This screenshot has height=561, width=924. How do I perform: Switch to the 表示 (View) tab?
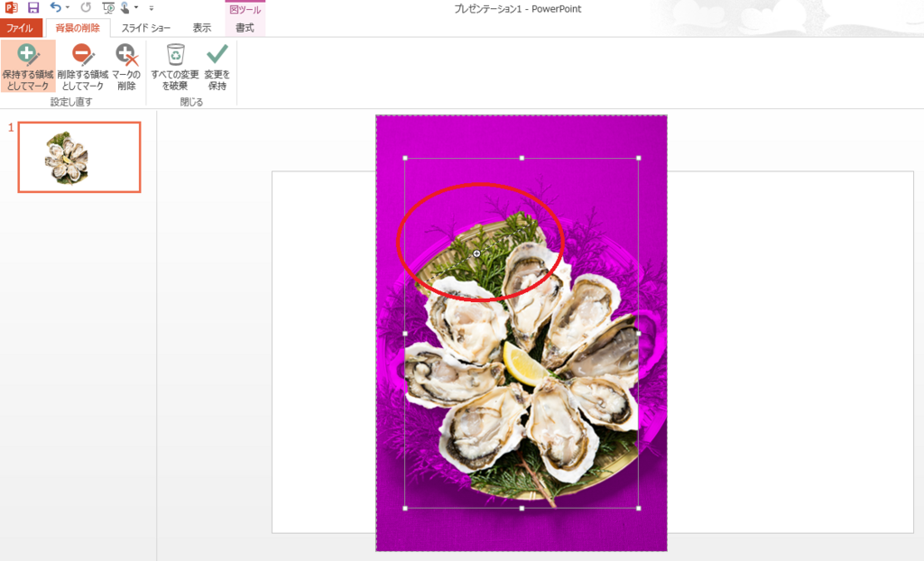200,28
